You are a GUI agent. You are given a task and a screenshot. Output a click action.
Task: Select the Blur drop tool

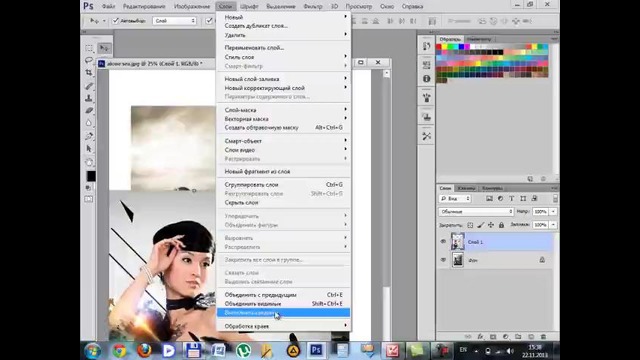(x=89, y=123)
